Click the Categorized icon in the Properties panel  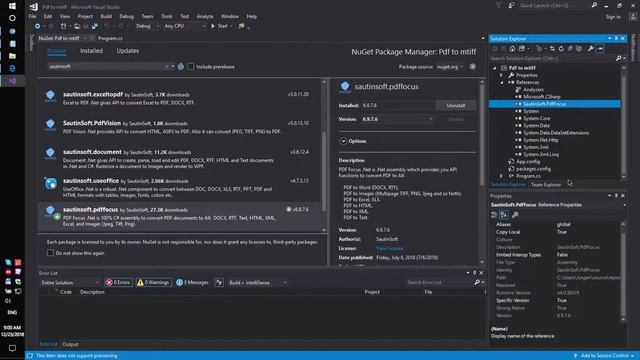tap(494, 215)
